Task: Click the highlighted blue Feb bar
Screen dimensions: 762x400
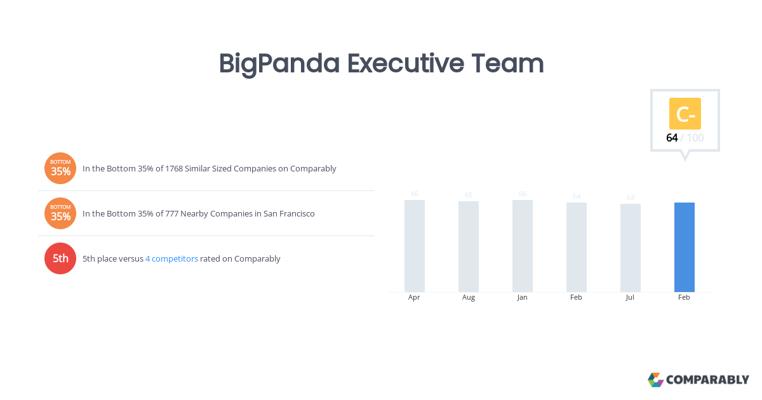Action: [x=684, y=246]
